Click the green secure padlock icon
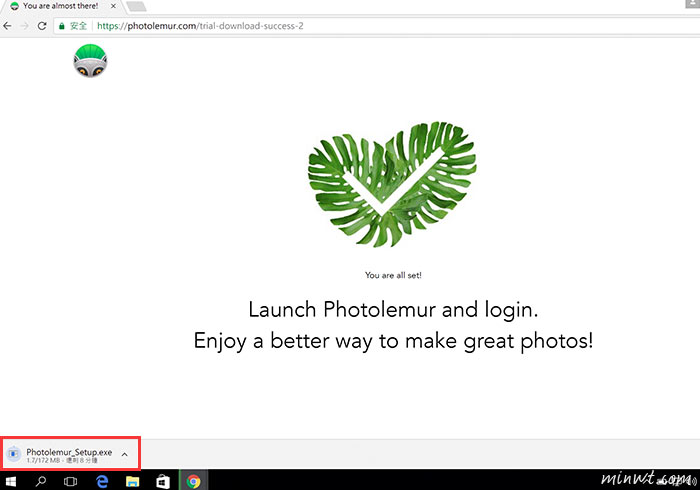 (x=62, y=26)
